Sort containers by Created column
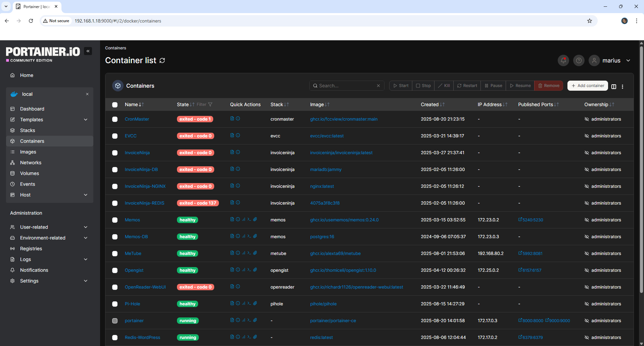 coord(432,104)
